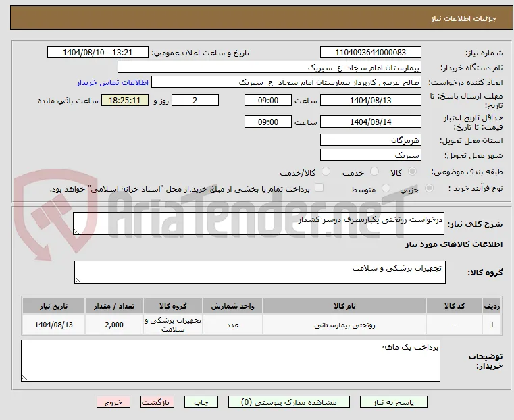Click row number 1 cell
Image resolution: width=514 pixels, height=420 pixels.
click(x=492, y=325)
